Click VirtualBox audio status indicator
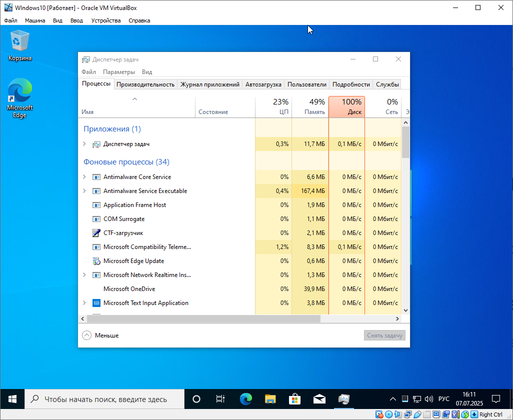 click(398, 414)
